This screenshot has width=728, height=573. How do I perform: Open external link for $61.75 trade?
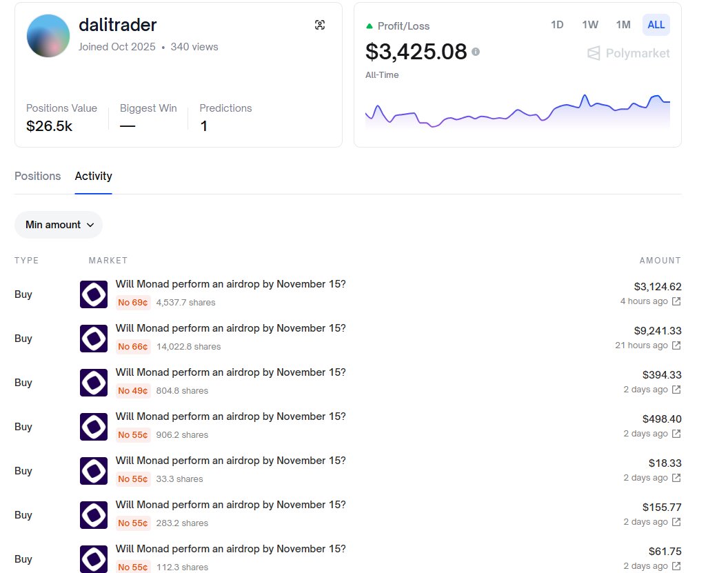pyautogui.click(x=676, y=566)
